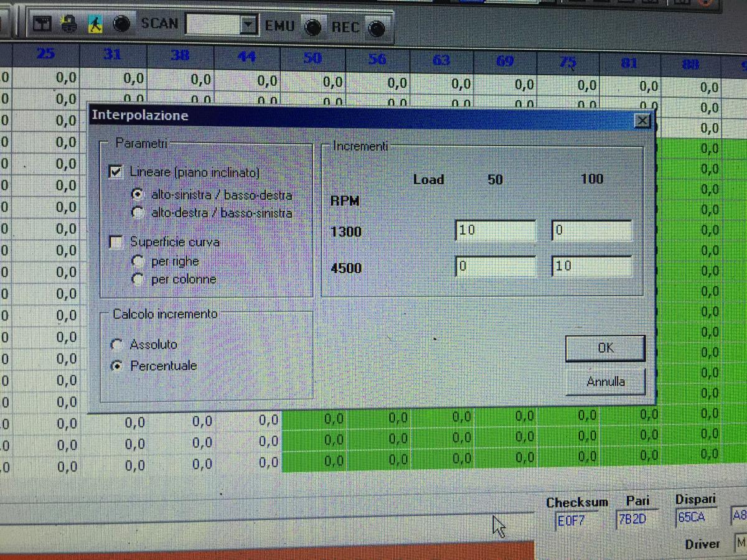
Task: Click the 1300 row label
Action: [x=346, y=233]
